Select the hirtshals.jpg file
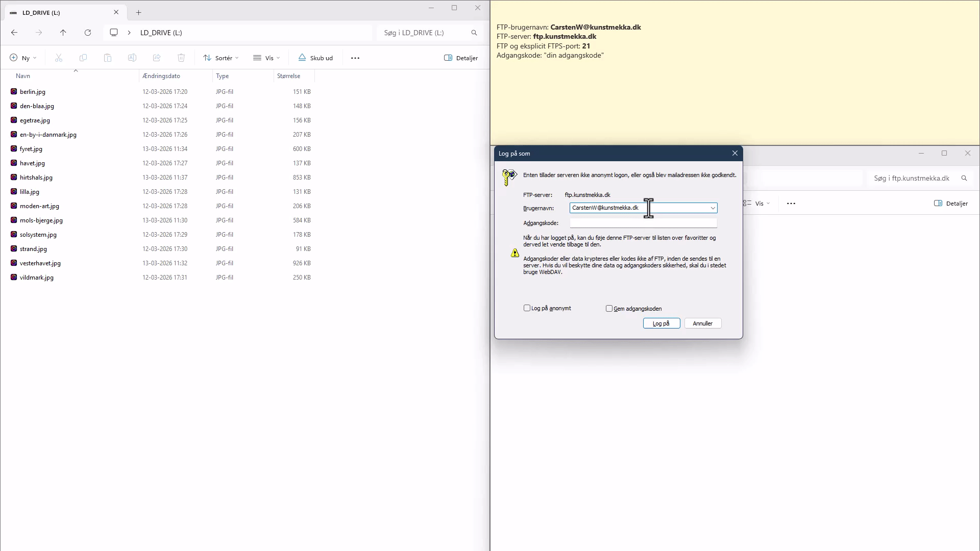 coord(36,178)
